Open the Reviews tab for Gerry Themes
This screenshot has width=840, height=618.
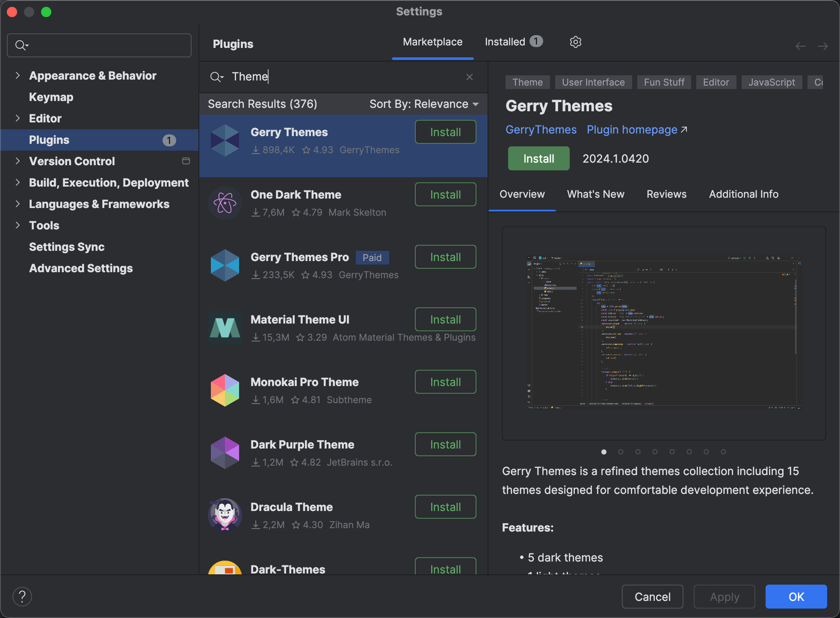coord(666,194)
